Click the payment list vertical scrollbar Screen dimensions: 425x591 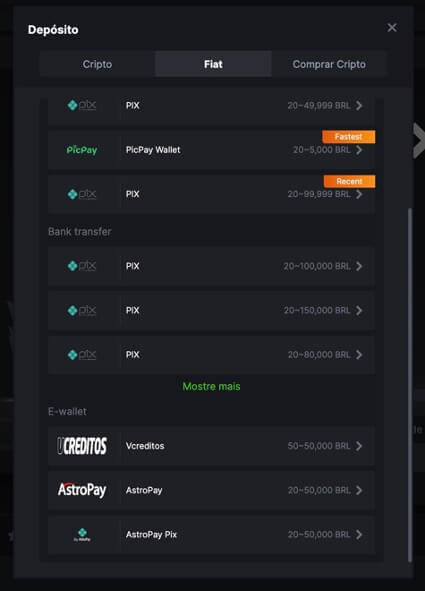point(410,384)
